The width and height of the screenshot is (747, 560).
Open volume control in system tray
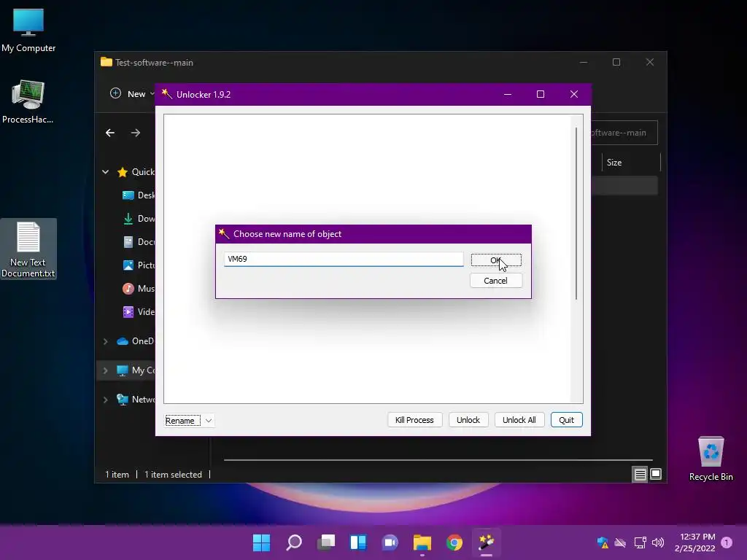658,542
